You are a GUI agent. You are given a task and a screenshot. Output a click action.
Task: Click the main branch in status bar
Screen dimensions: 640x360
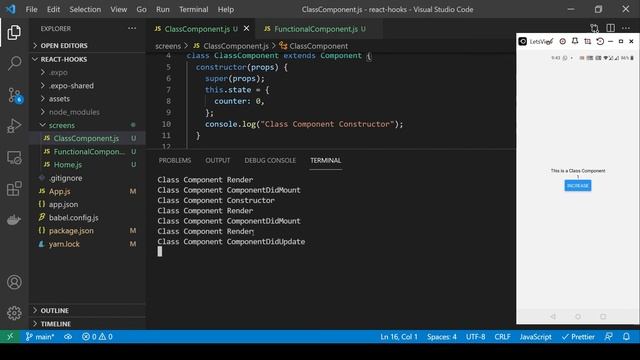point(40,337)
